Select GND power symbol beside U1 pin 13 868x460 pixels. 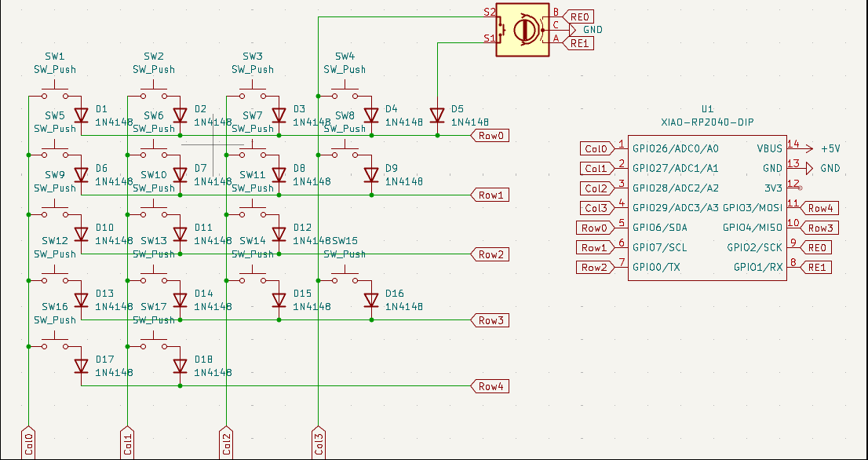pyautogui.click(x=811, y=168)
